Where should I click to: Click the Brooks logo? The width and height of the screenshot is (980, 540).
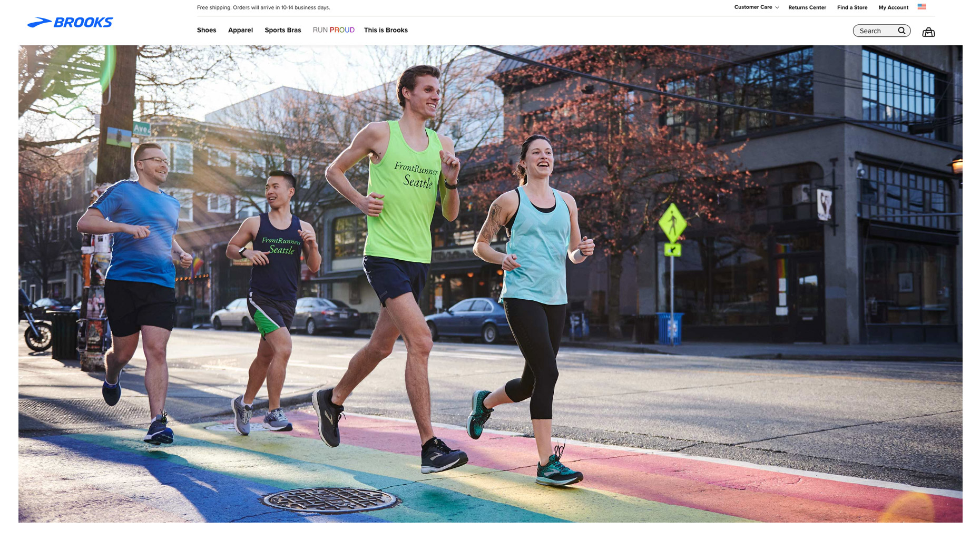pos(70,22)
